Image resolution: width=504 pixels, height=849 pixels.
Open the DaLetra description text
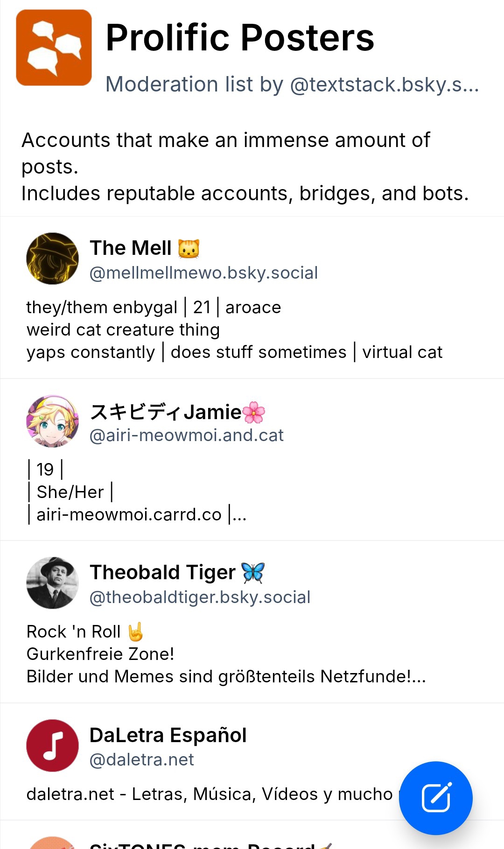[209, 794]
